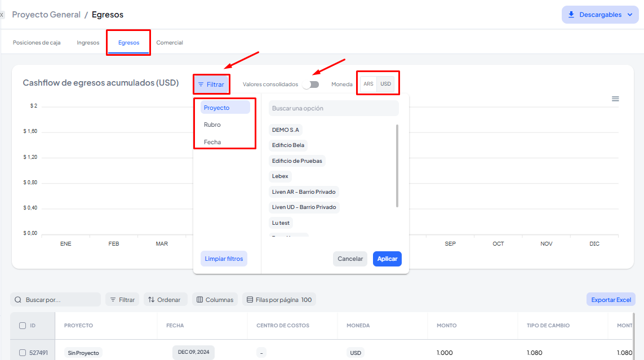Screen dimensions: 644x360
Task: Collapse sidebar with top-left chevron icon
Action: (x=2, y=15)
